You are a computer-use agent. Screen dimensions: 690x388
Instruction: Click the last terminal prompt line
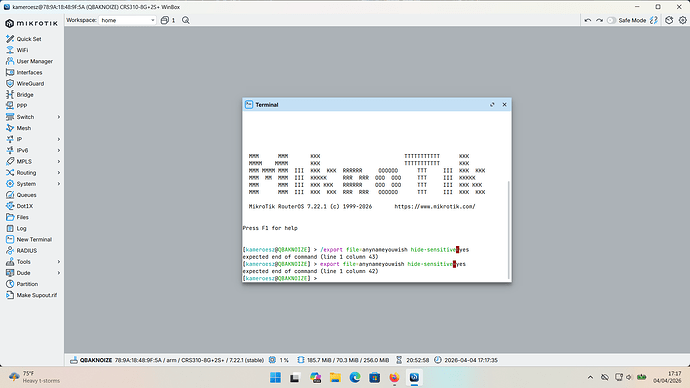(280, 278)
